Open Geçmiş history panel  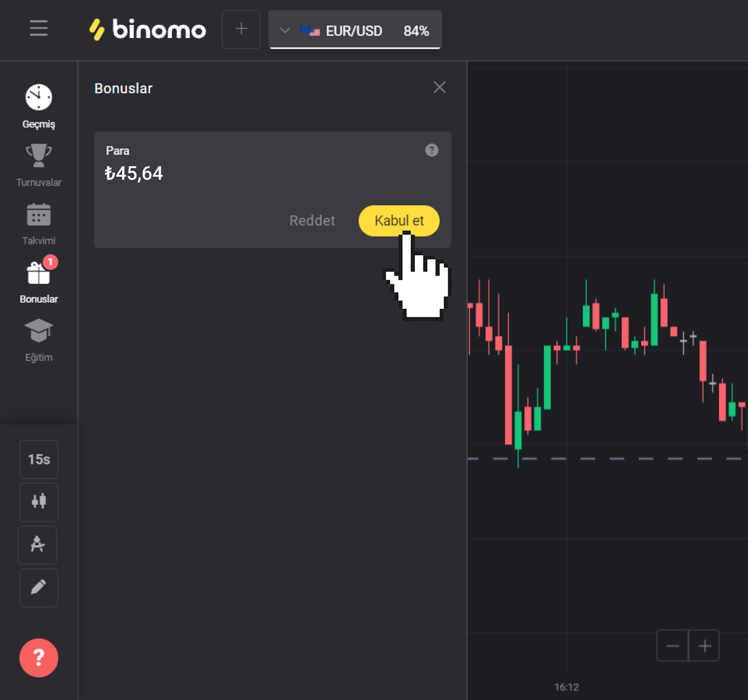[x=39, y=106]
